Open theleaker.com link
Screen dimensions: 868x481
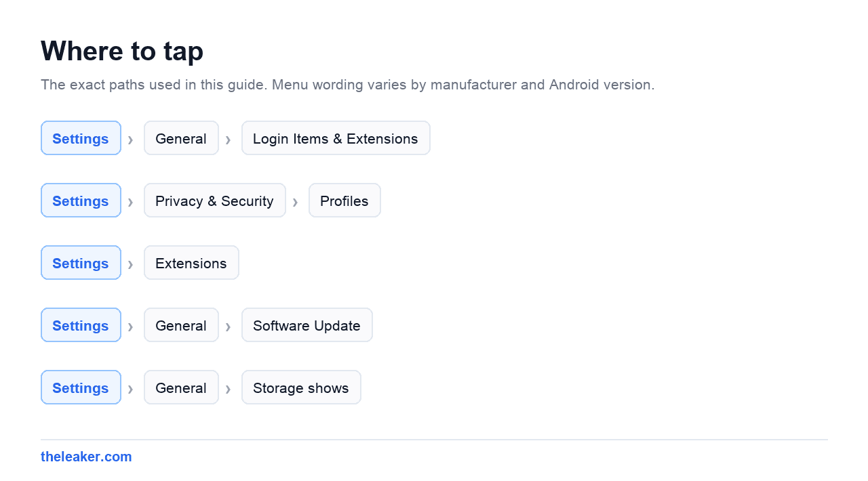click(x=86, y=457)
